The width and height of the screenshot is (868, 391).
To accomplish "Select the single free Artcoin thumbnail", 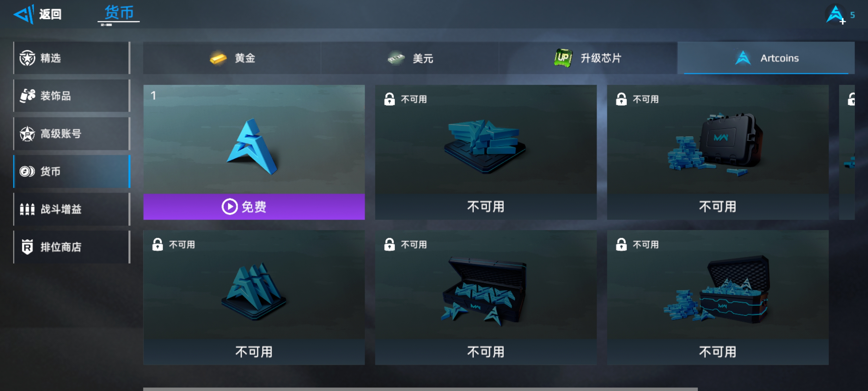I will (254, 139).
